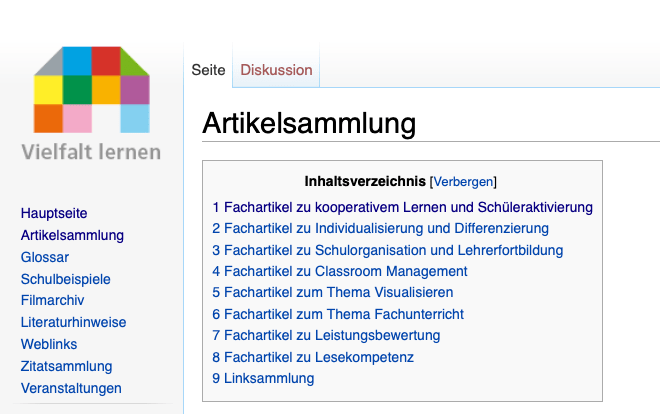Jump to Individualisierung und Differenzierung section
Viewport: 660px width, 414px height.
380,228
